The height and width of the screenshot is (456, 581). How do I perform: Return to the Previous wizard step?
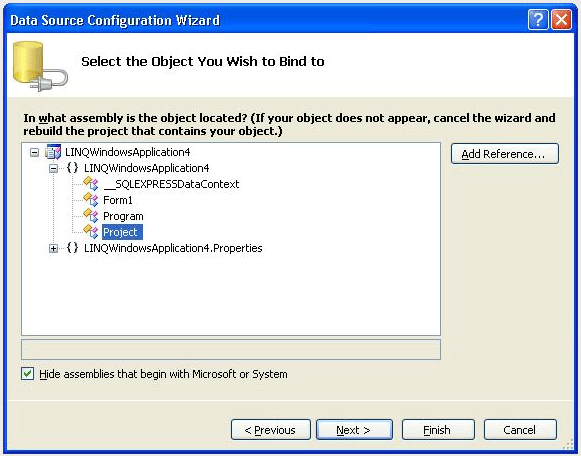click(x=270, y=430)
